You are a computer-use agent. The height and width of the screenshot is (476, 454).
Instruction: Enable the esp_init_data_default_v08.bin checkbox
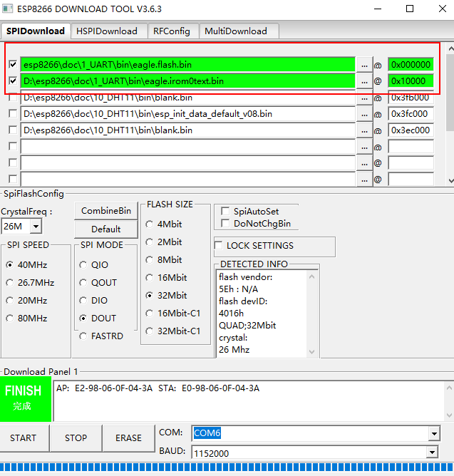(x=13, y=113)
